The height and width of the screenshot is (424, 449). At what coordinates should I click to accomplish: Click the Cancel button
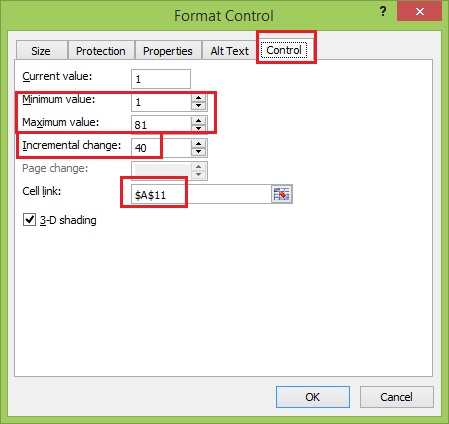click(397, 397)
